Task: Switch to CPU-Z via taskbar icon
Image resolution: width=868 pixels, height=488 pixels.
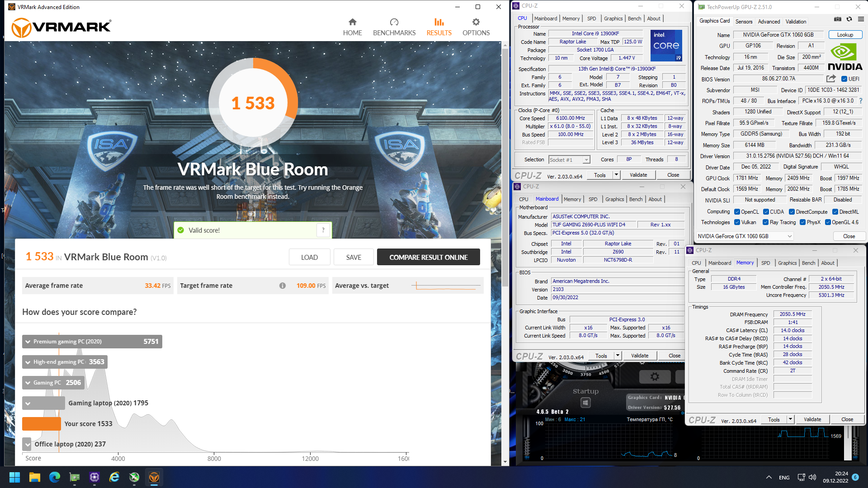Action: [x=94, y=477]
